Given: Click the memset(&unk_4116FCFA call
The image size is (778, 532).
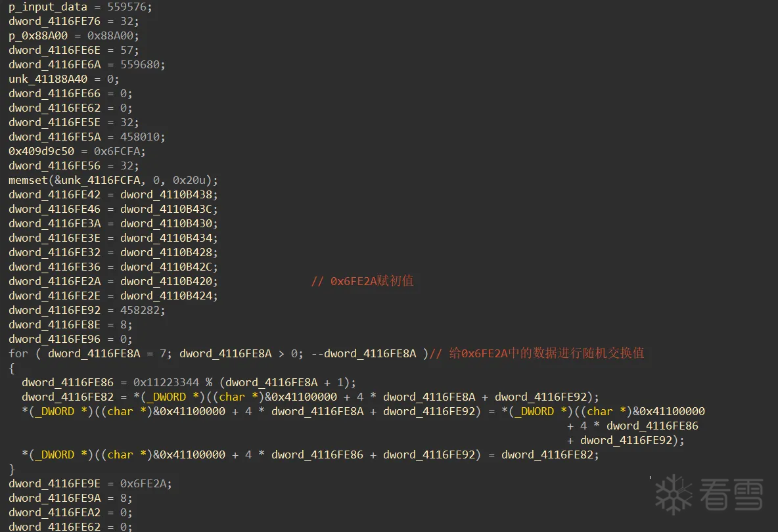Looking at the screenshot, I should pyautogui.click(x=113, y=180).
